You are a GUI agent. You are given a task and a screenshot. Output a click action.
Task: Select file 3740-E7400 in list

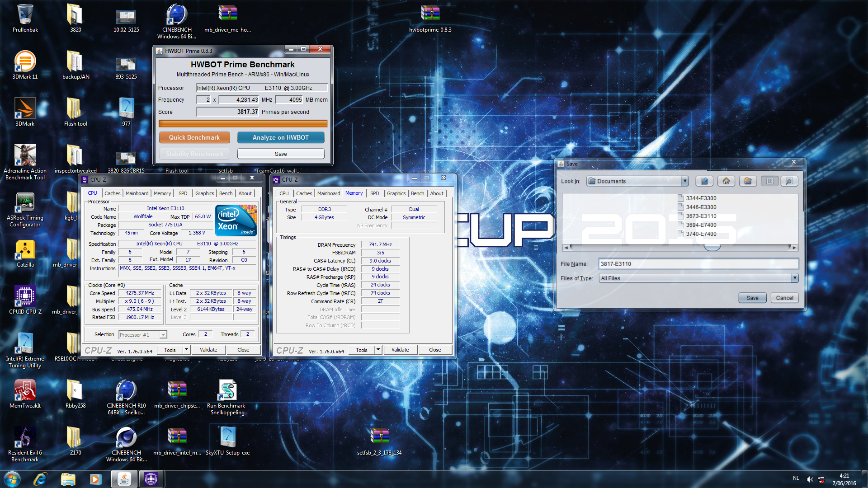[x=697, y=234]
